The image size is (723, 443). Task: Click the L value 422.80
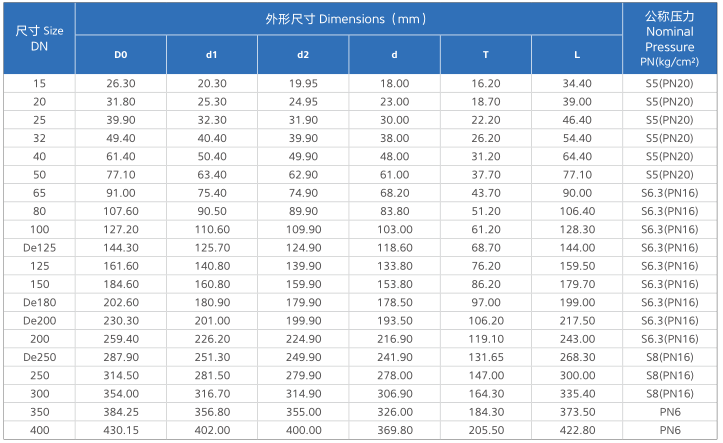click(x=577, y=431)
